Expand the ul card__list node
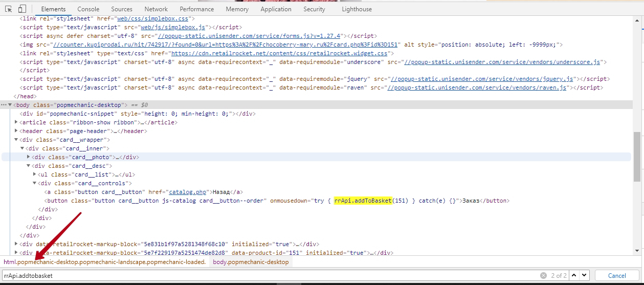Image resolution: width=644 pixels, height=285 pixels. click(35, 175)
